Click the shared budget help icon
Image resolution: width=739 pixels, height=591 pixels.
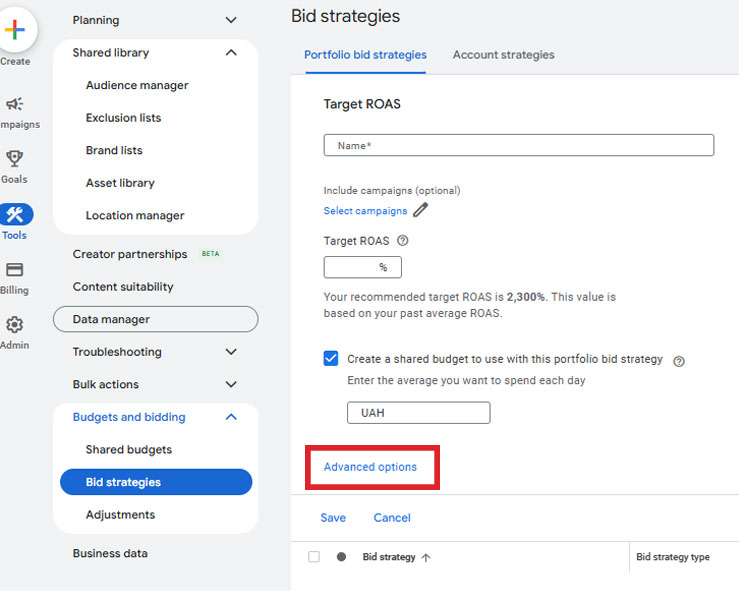[679, 362]
